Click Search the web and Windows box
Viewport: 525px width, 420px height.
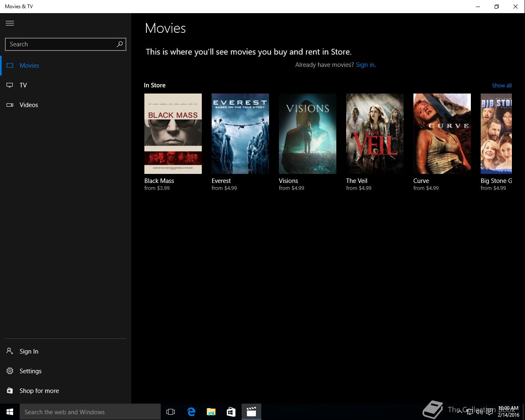(x=90, y=412)
